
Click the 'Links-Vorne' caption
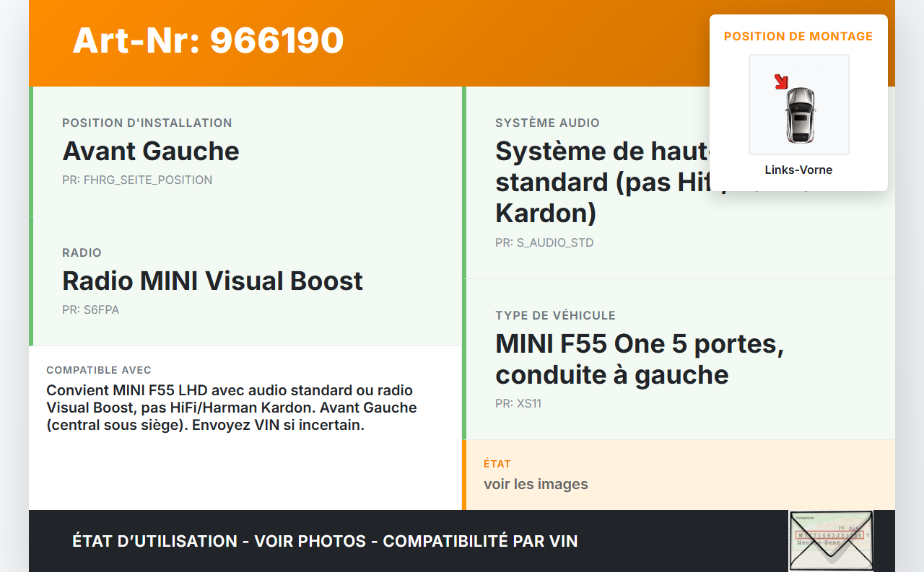coord(798,170)
